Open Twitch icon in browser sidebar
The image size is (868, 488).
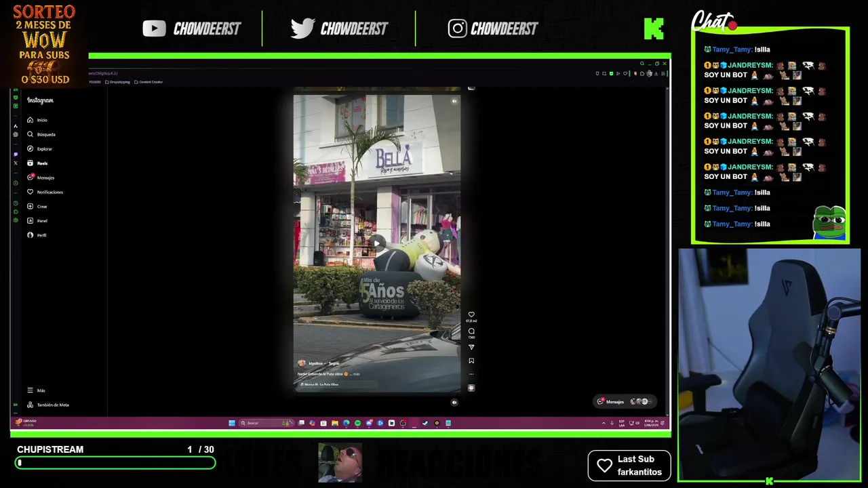[x=16, y=155]
